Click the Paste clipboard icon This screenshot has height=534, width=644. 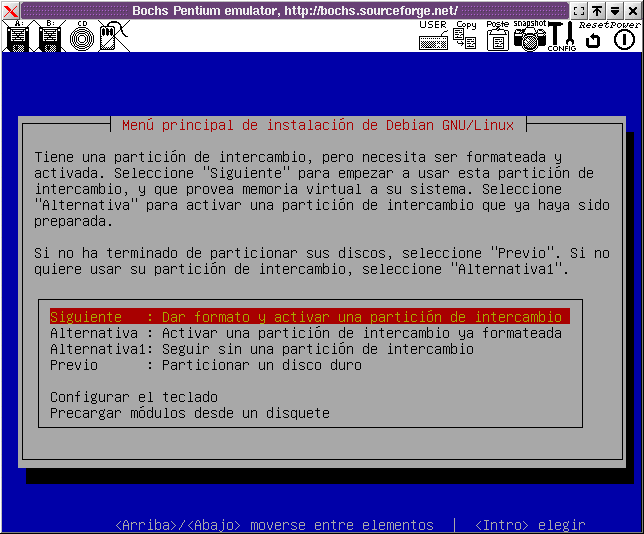[497, 38]
